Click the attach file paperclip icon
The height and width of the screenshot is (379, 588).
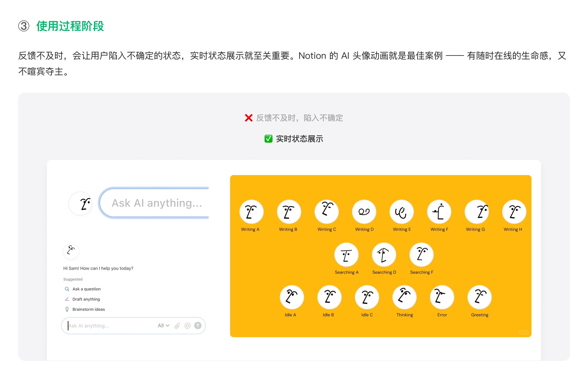point(177,326)
